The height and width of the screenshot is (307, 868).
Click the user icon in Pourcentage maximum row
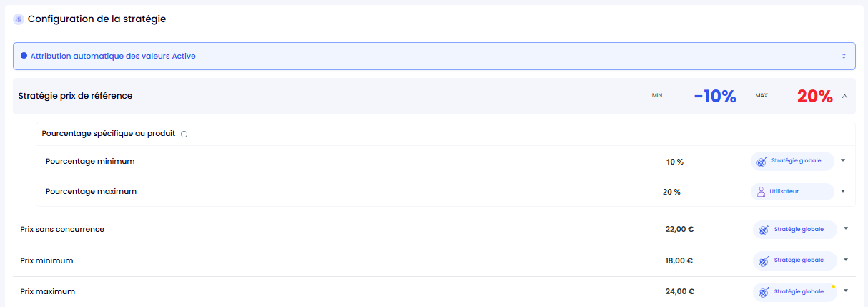(x=761, y=192)
